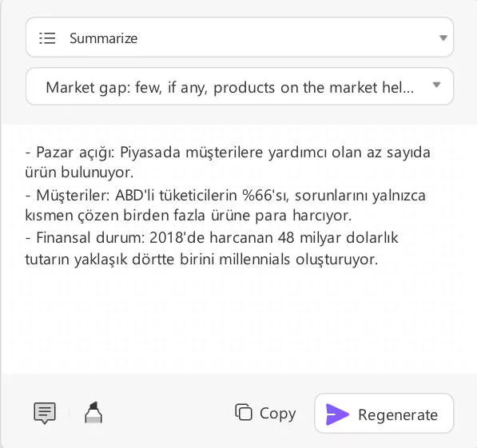Open the 'Market gap: few, if any' selector
477x448 pixels.
pos(240,86)
